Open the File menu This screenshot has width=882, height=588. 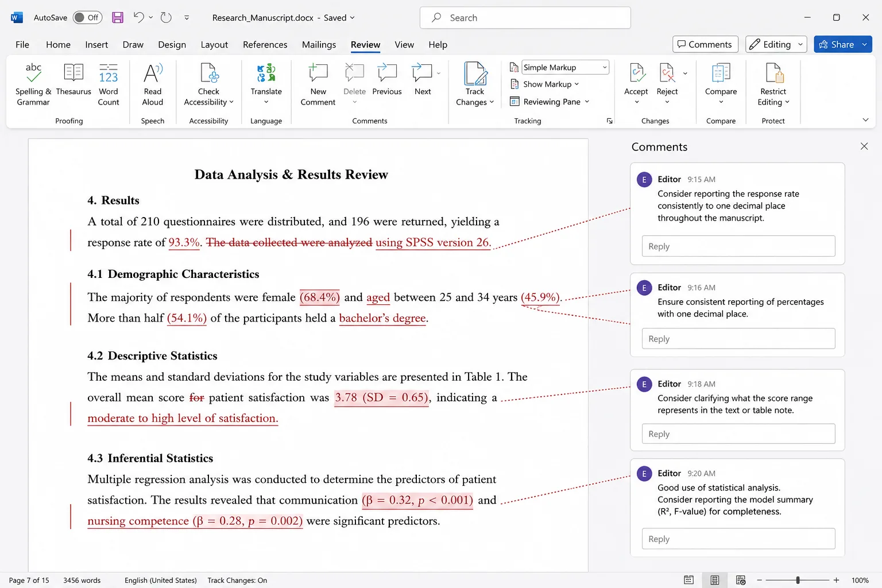pyautogui.click(x=22, y=44)
